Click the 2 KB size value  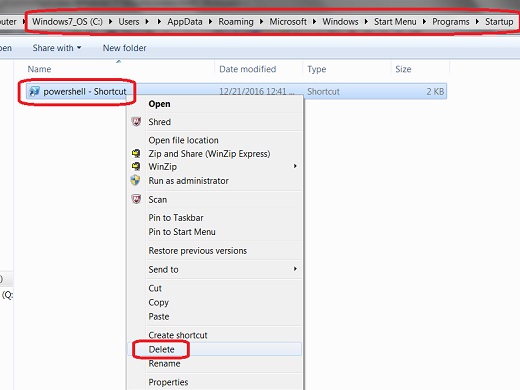[x=435, y=91]
